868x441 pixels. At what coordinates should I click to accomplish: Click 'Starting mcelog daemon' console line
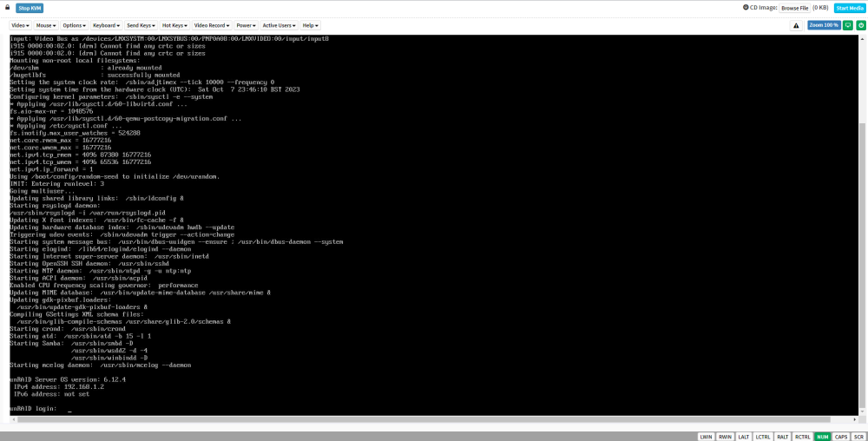100,365
